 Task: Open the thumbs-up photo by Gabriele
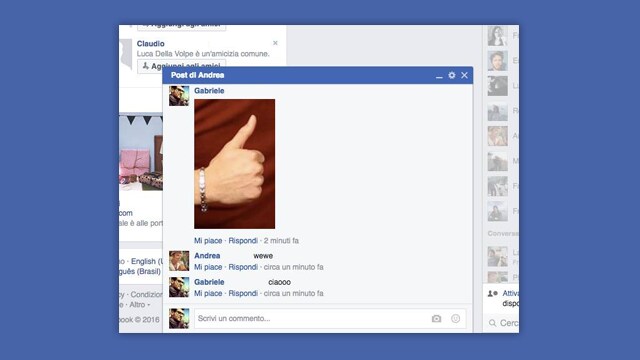(x=235, y=164)
